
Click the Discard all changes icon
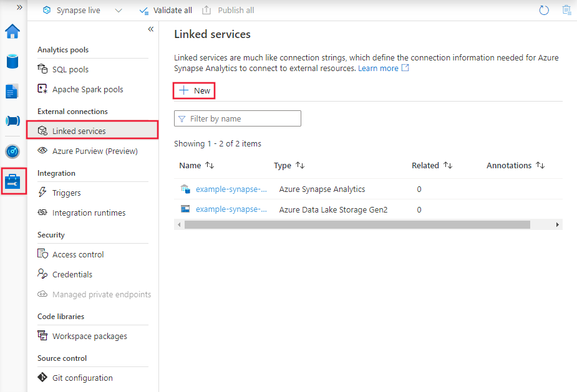pos(566,10)
